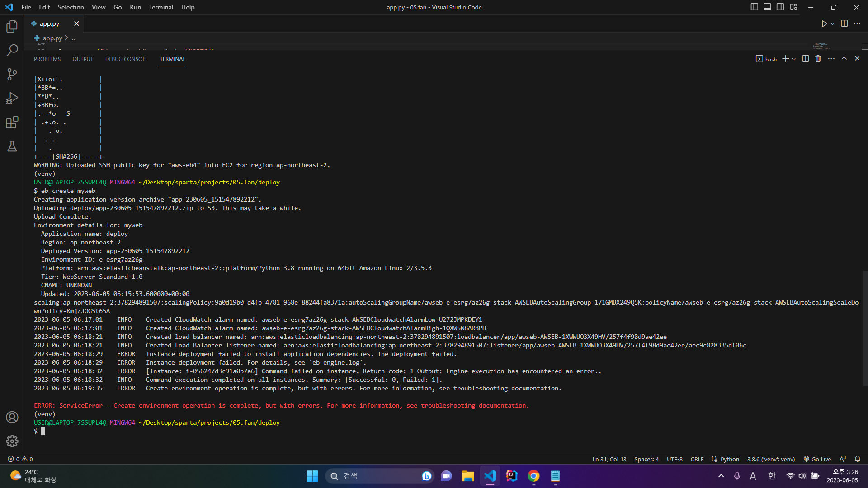
Task: Click the editor minimap
Action: [x=821, y=46]
